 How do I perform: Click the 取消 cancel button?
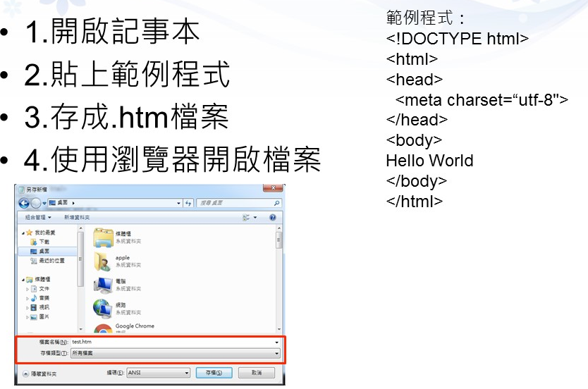tap(257, 373)
